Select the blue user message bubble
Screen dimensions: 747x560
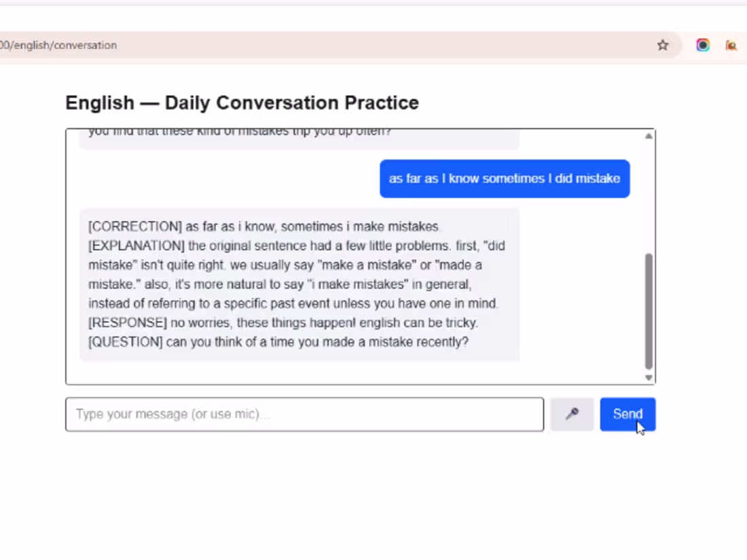tap(504, 179)
